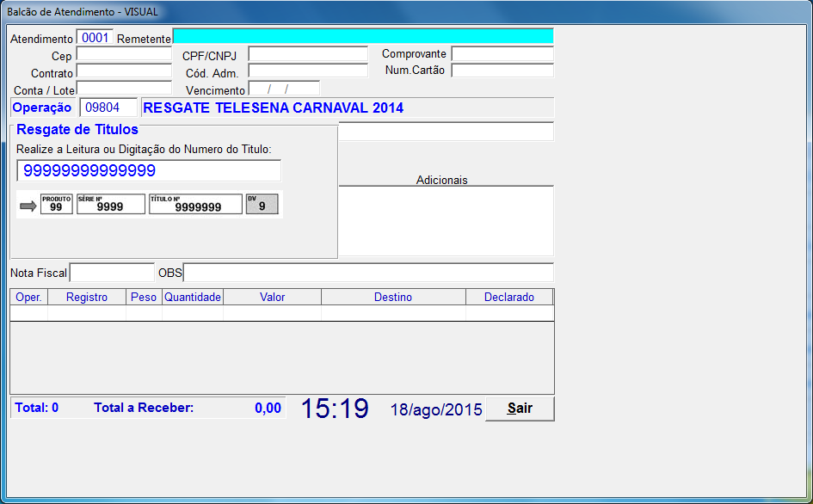Focus the OBS text field

tap(369, 273)
